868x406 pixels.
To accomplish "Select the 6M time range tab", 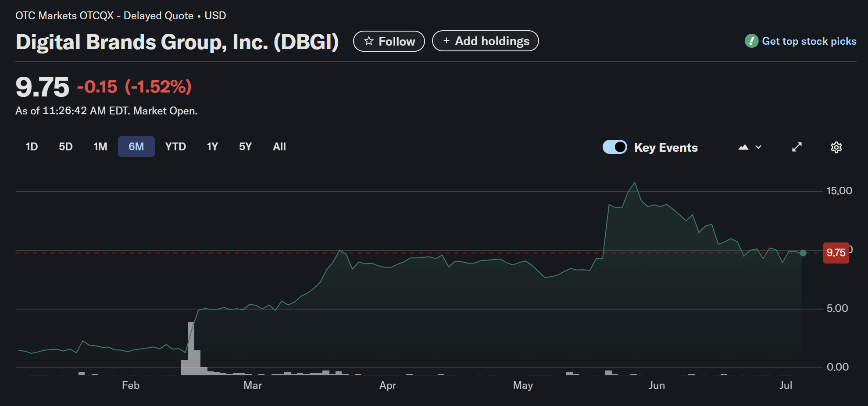I will (136, 146).
